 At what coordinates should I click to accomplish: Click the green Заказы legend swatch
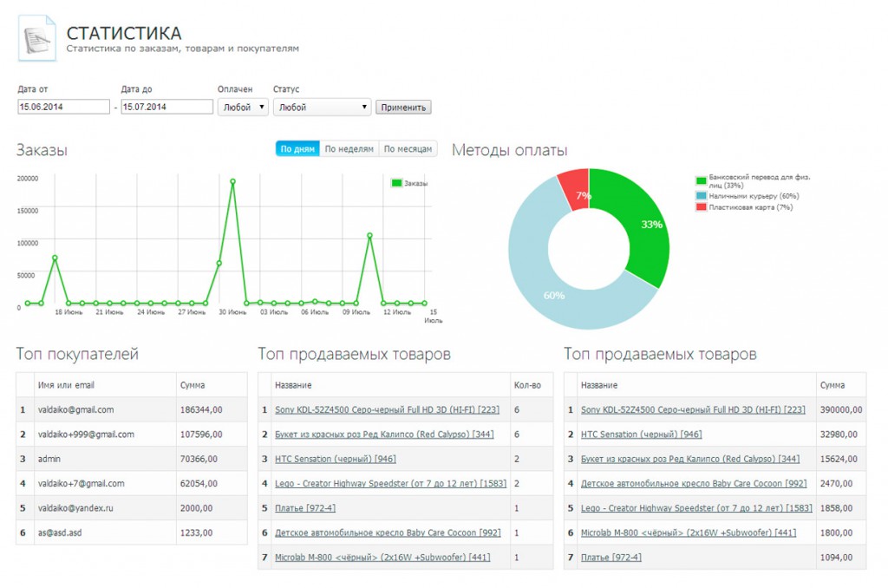click(396, 183)
